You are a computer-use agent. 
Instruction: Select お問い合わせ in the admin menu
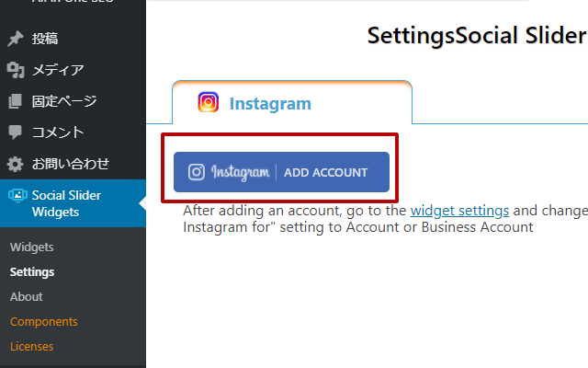(71, 164)
